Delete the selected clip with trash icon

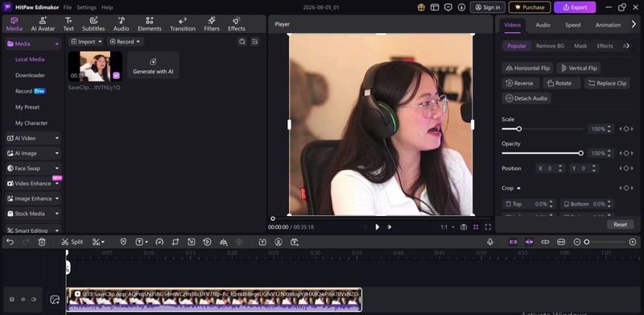pyautogui.click(x=42, y=242)
